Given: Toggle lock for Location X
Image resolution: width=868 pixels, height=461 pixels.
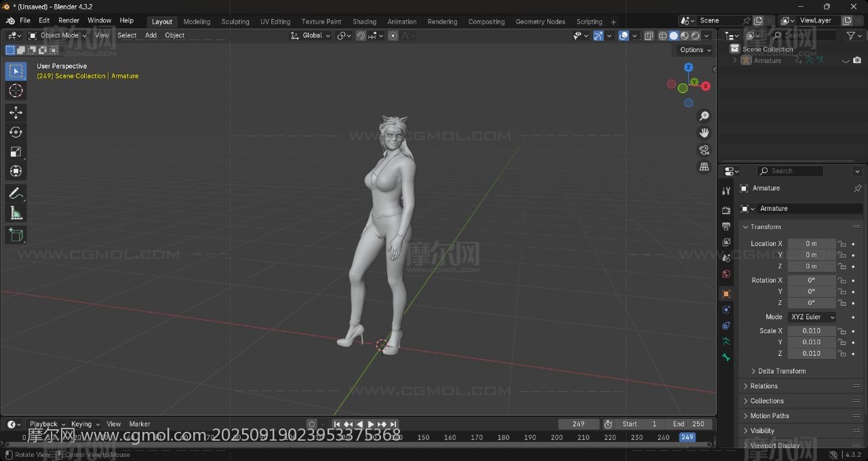Looking at the screenshot, I should pos(842,244).
